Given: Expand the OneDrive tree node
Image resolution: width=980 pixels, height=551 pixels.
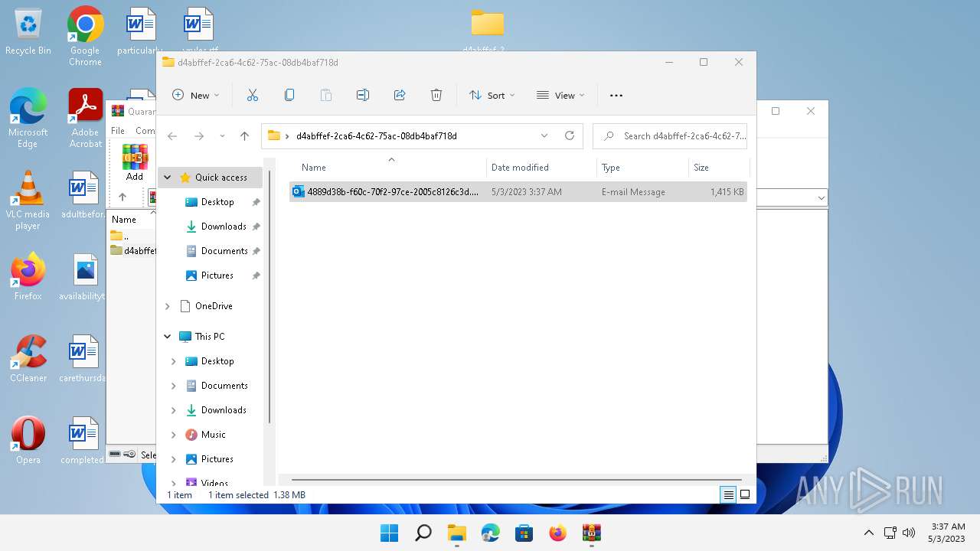Looking at the screenshot, I should click(x=168, y=306).
